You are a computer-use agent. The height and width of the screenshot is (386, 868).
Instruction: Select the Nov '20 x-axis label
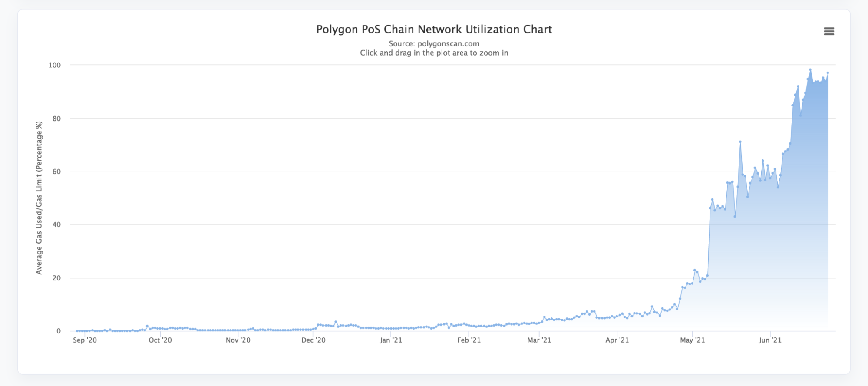click(238, 340)
